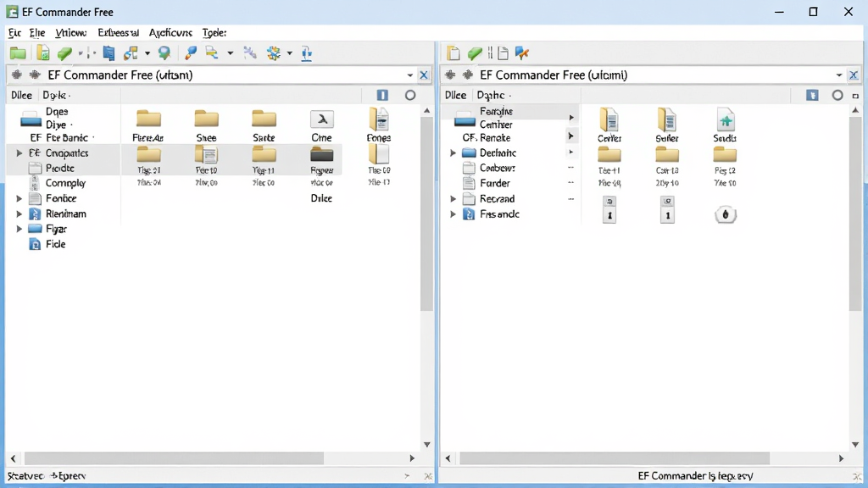
Task: Click the blue brush icon in left toolbar
Action: pyautogui.click(x=191, y=53)
